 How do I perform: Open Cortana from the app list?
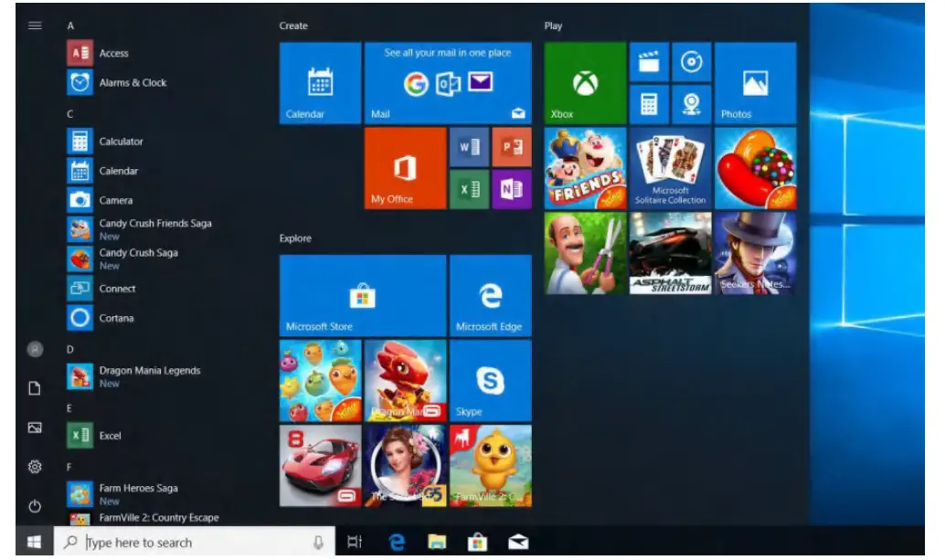(139, 318)
